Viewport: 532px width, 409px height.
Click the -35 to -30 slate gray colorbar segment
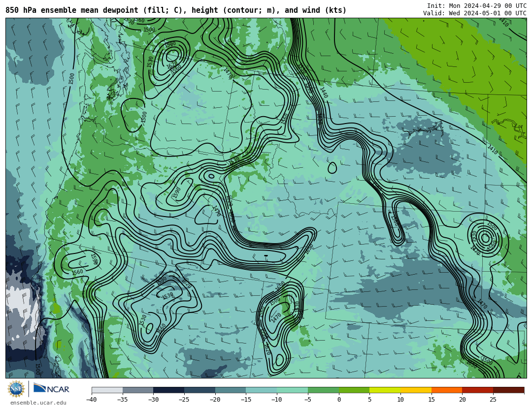138,390
